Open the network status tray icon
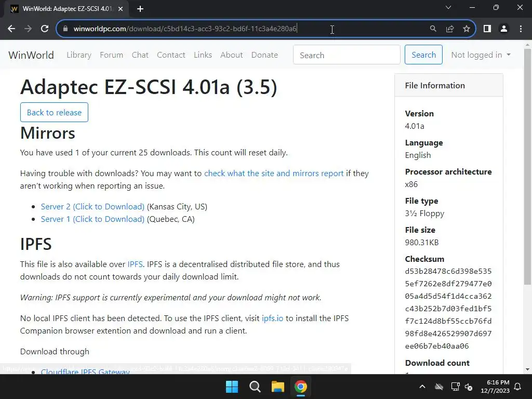 (455, 387)
